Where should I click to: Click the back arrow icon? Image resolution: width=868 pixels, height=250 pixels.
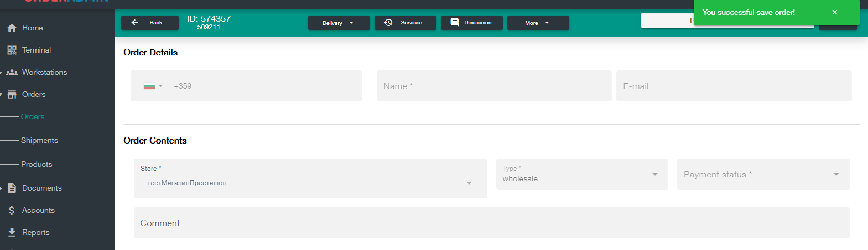point(134,23)
